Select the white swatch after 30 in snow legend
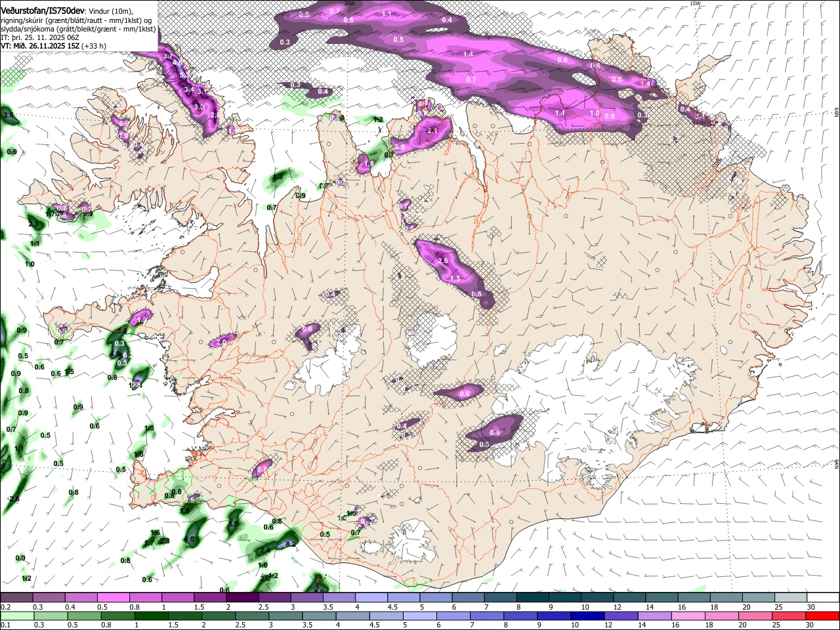 click(823, 598)
